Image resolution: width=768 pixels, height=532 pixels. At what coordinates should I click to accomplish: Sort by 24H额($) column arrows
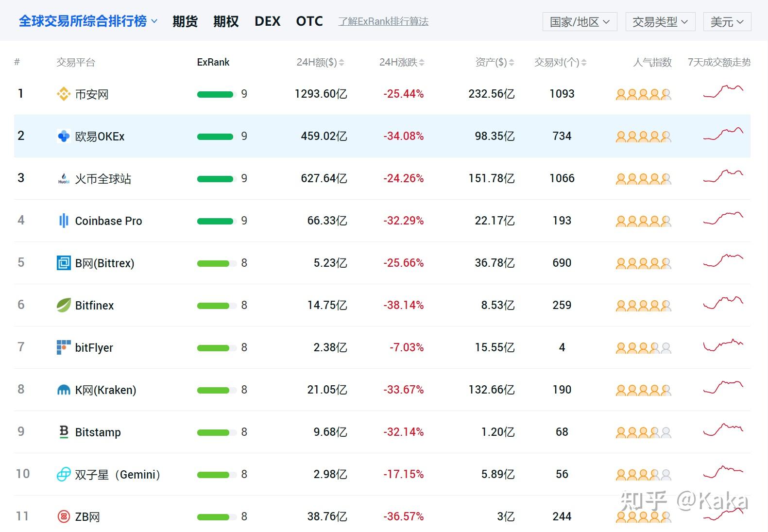pos(341,63)
